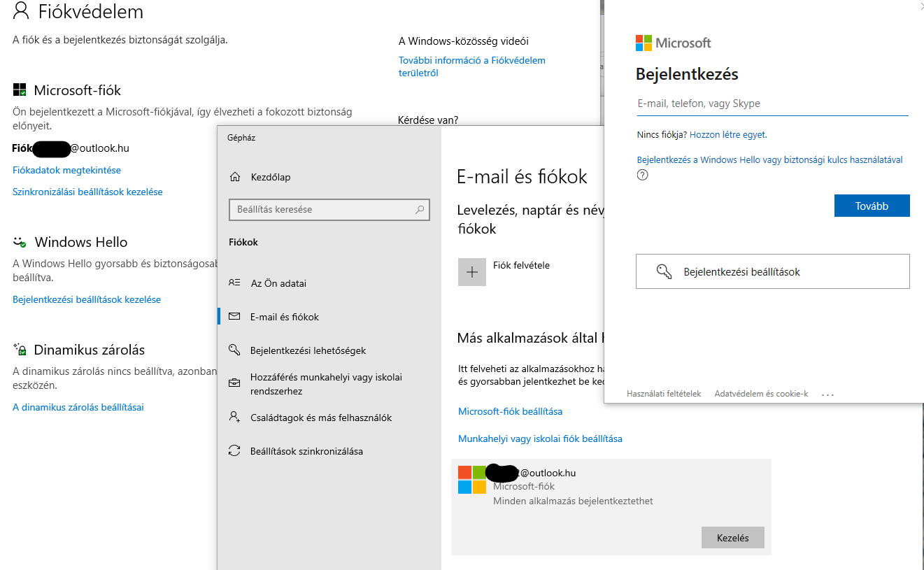Click the Dinamikus zárolás lock icon
The height and width of the screenshot is (570, 924).
(x=20, y=350)
